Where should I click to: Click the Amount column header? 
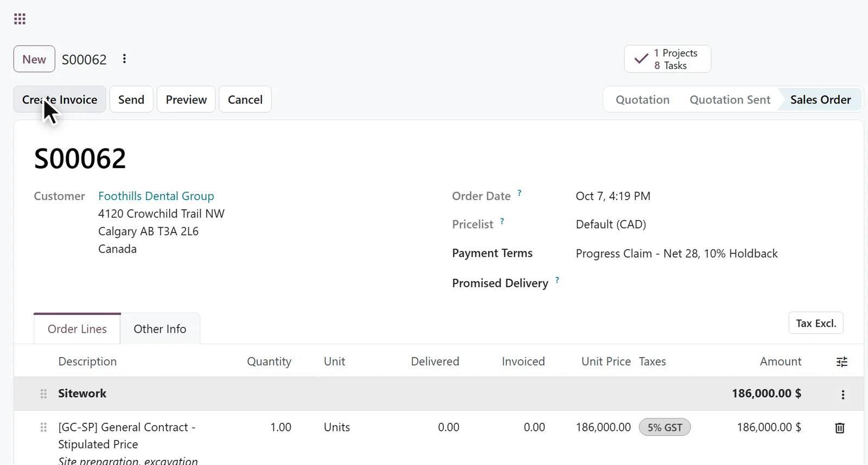pos(781,361)
